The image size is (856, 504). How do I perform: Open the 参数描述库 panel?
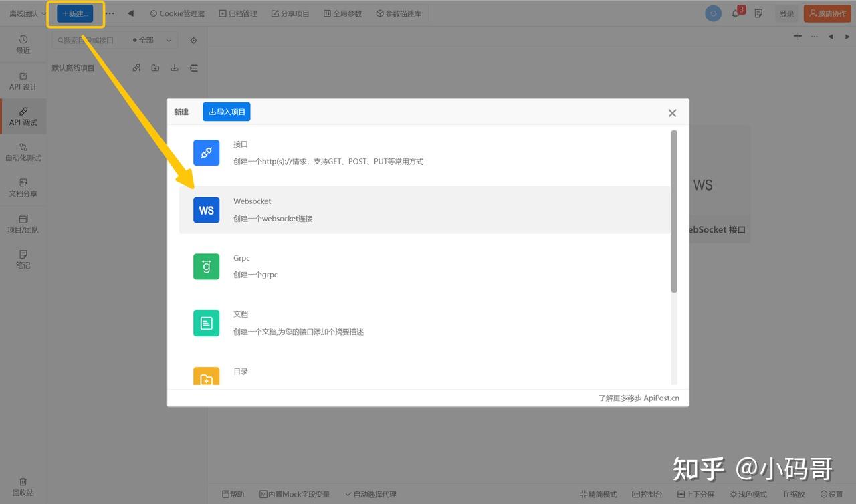[398, 13]
